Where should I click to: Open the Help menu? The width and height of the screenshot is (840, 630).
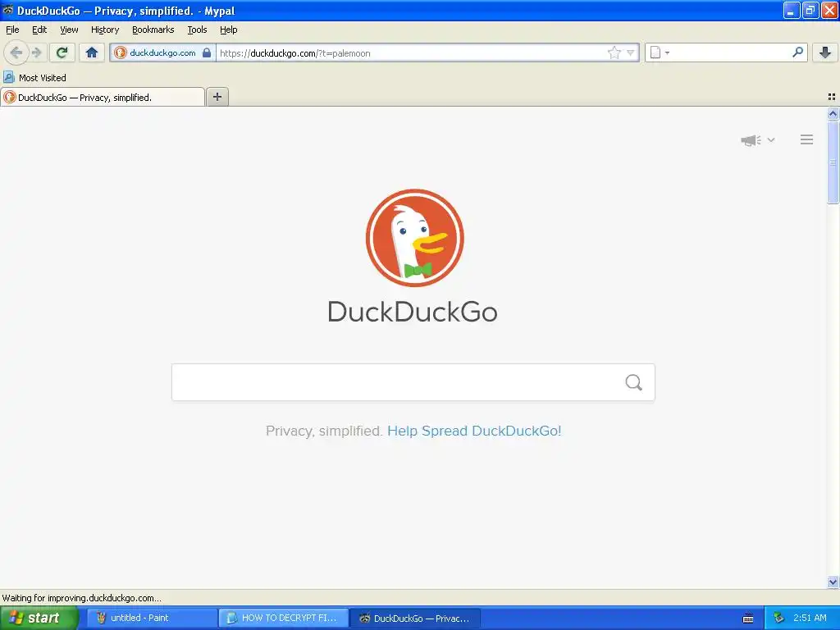[229, 30]
